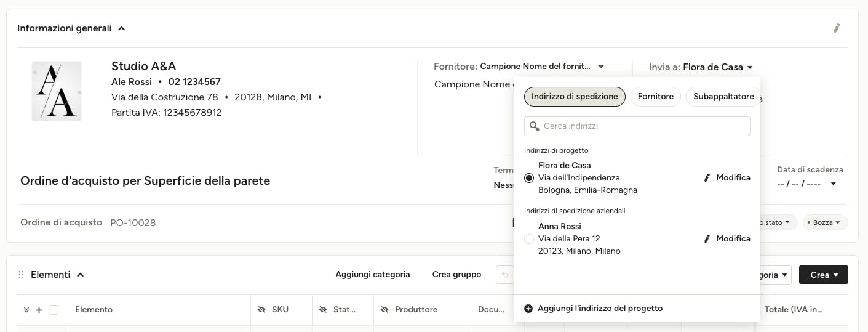
Task: Click the undo arrow icon
Action: point(505,275)
